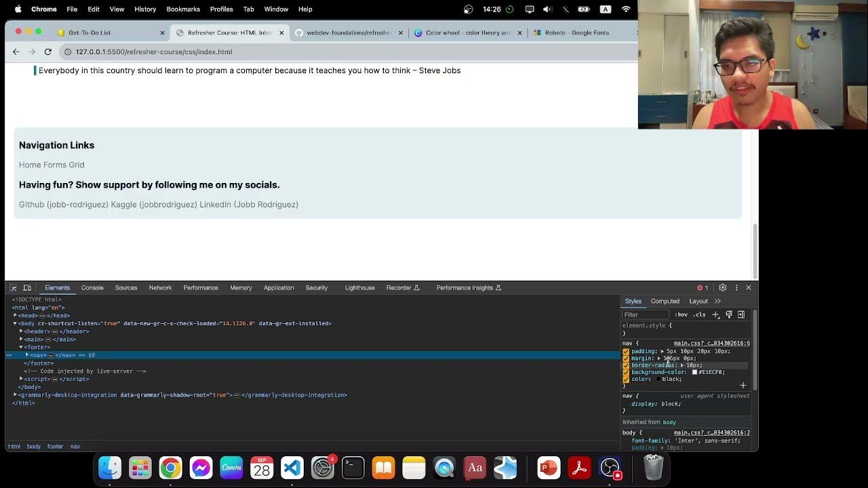The height and width of the screenshot is (488, 868).
Task: Expand the grammarly-desktop-integration node
Action: tap(15, 395)
